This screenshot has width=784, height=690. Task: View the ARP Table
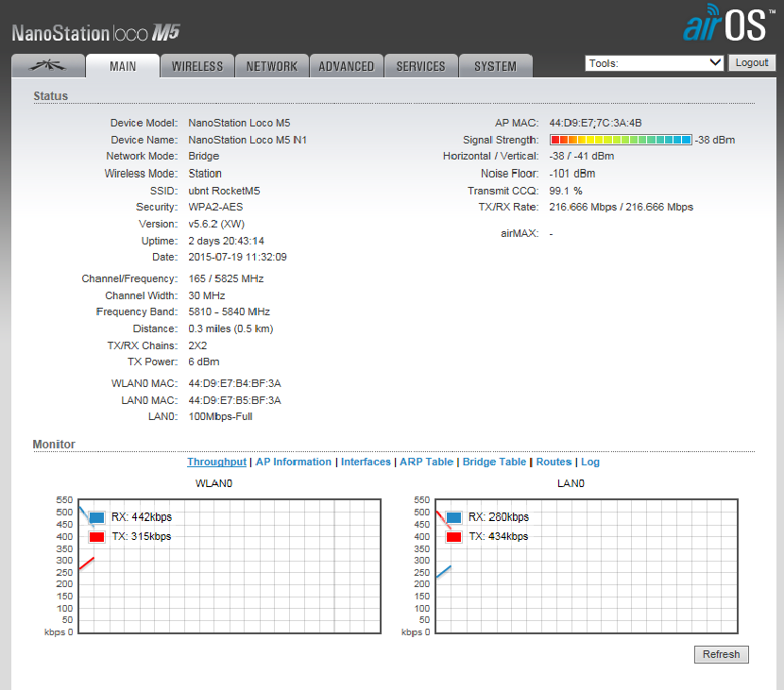click(x=427, y=462)
